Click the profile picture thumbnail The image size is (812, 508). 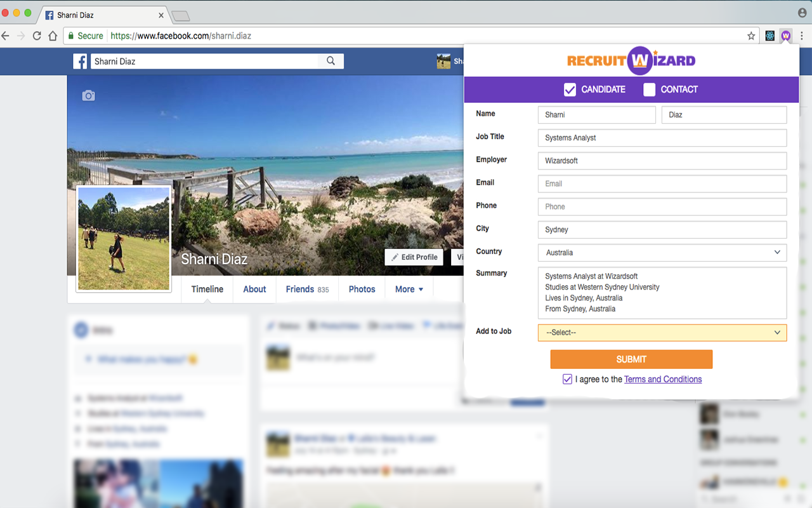[x=124, y=239]
